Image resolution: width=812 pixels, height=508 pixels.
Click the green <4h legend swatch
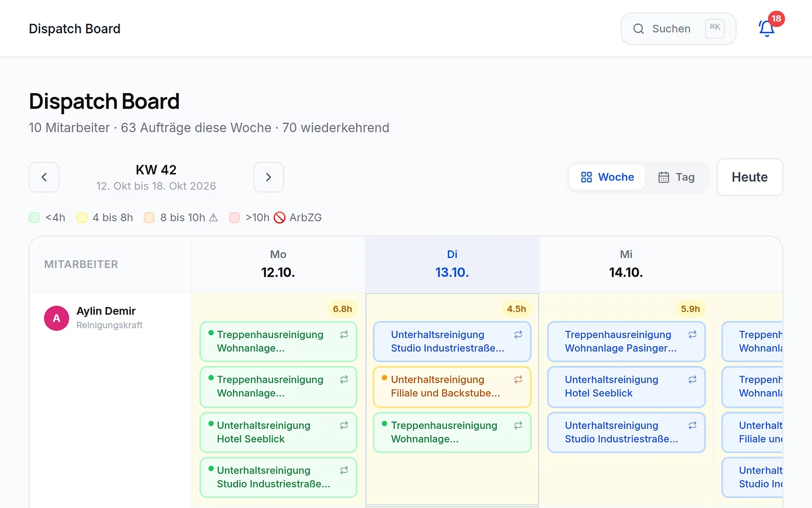coord(34,218)
